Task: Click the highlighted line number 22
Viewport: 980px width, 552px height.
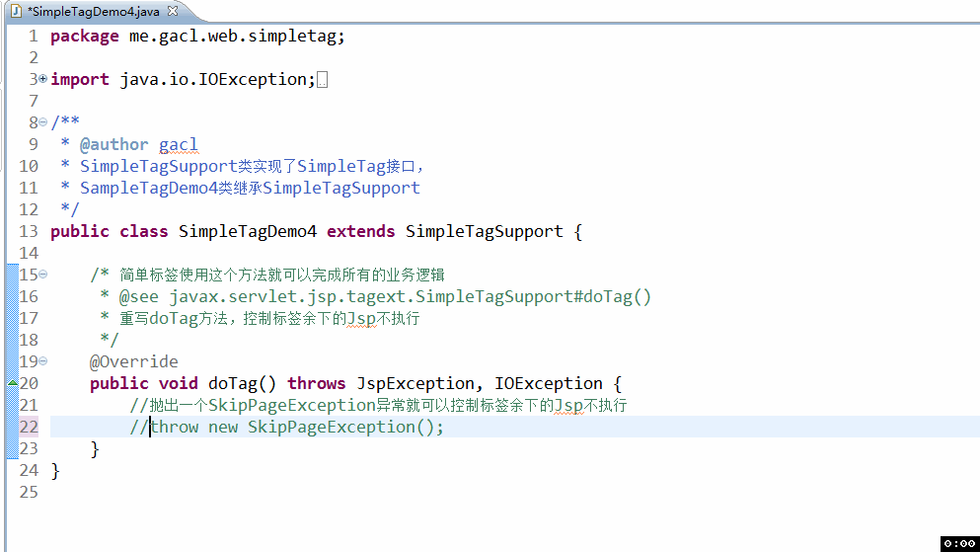Action: tap(29, 427)
